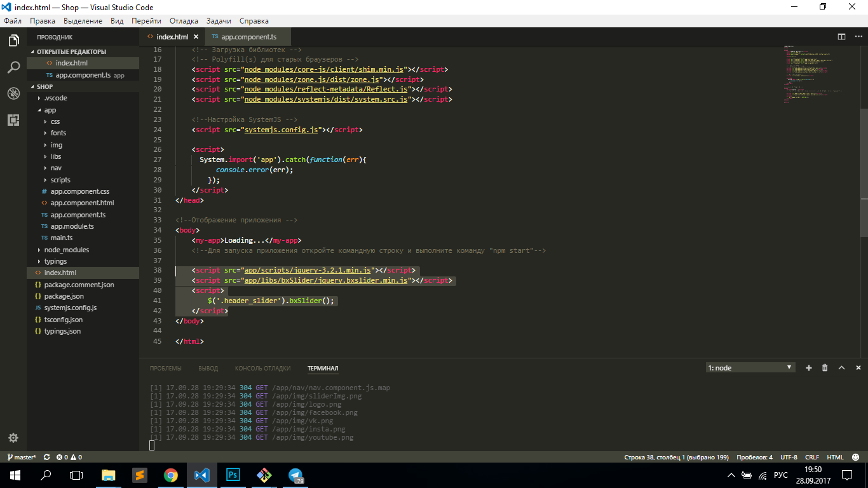Open app.component.css in file tree
This screenshot has height=488, width=868.
(x=80, y=191)
